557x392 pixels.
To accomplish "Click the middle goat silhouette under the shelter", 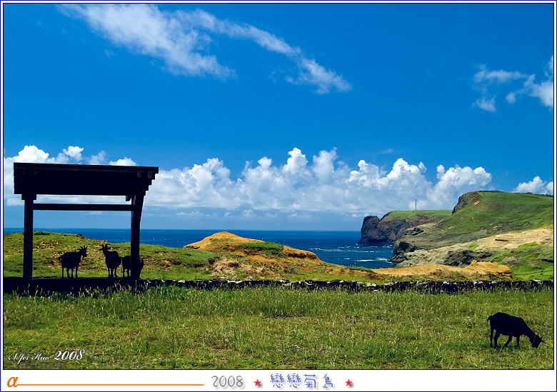I will pos(111,260).
